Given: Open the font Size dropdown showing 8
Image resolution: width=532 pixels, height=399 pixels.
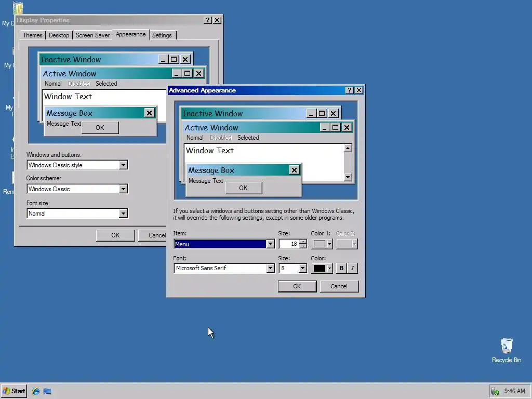Looking at the screenshot, I should pyautogui.click(x=303, y=268).
